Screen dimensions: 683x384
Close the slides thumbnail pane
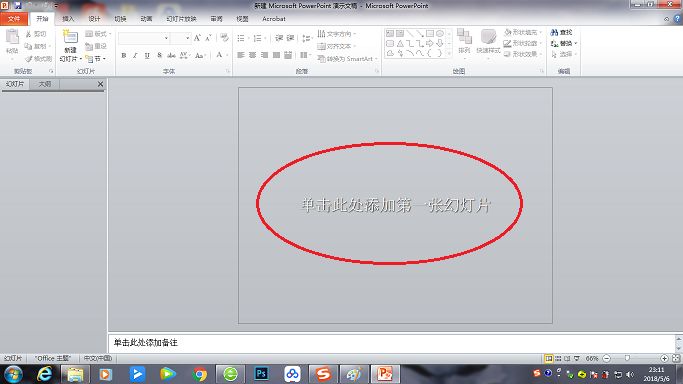click(x=101, y=84)
